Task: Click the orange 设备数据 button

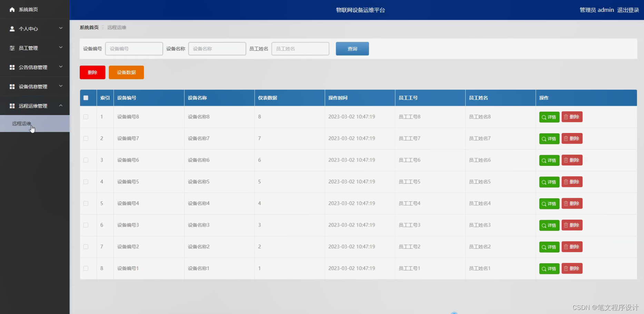Action: [x=126, y=73]
